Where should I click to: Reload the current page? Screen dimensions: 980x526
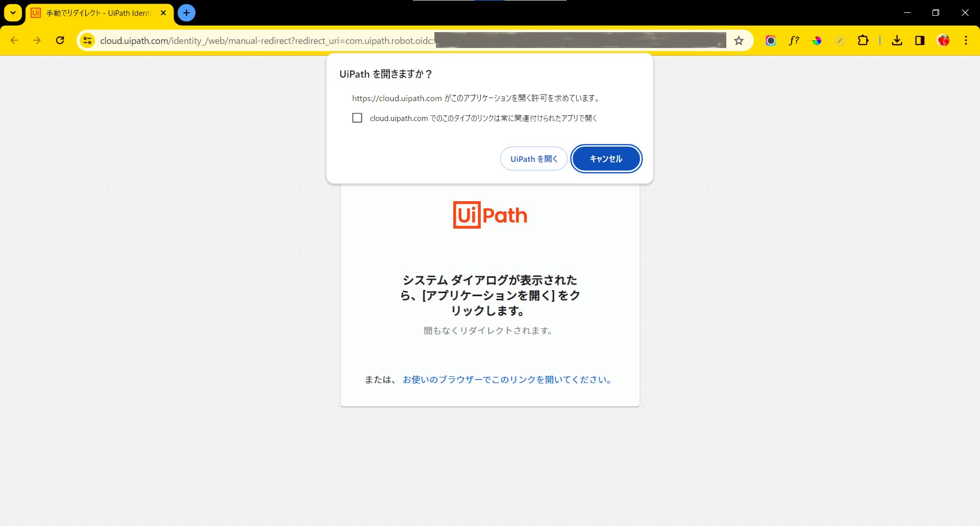pos(60,40)
